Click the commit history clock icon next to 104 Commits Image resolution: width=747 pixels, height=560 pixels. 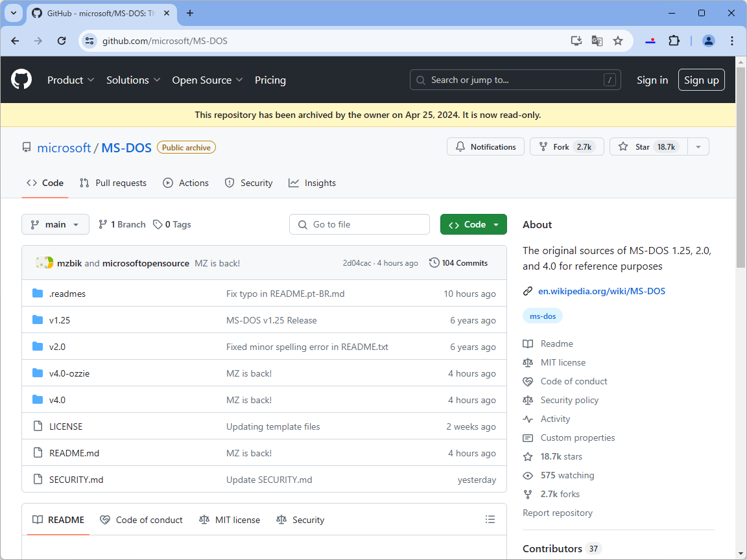pyautogui.click(x=434, y=262)
